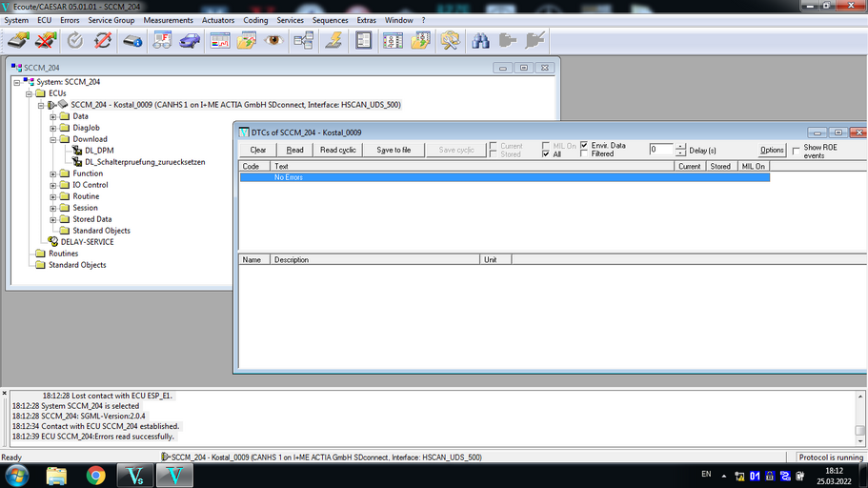Select the DL_DPM download item

click(x=99, y=150)
